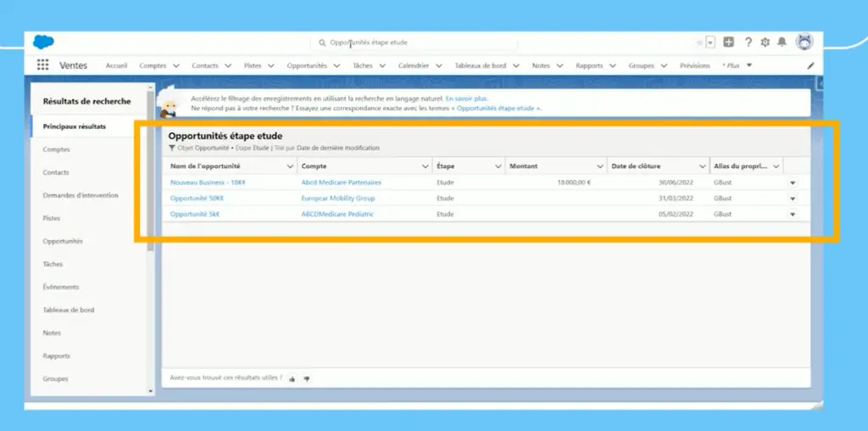Click the sidebar vertical scrollbar
The width and height of the screenshot is (868, 431).
pyautogui.click(x=151, y=171)
